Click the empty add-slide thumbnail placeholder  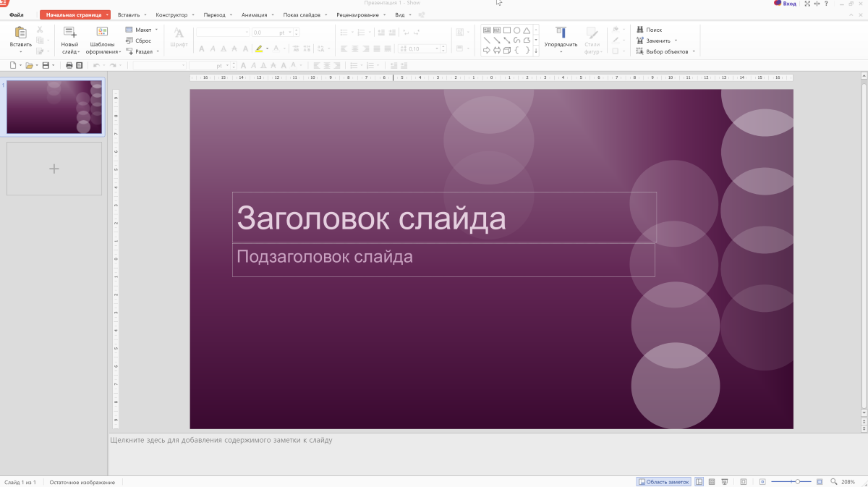54,169
